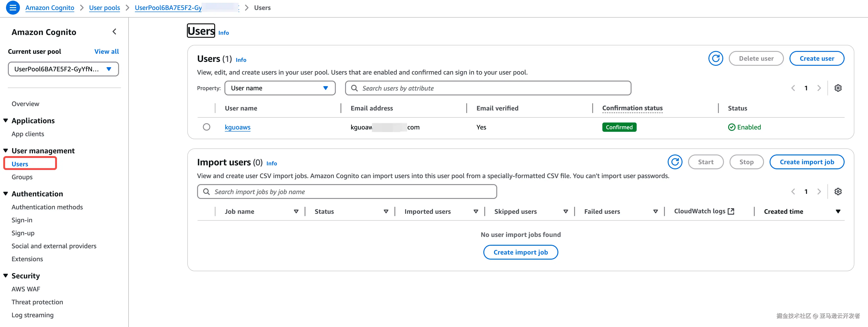Open the kguoaws user link
The image size is (868, 327).
[x=238, y=127]
